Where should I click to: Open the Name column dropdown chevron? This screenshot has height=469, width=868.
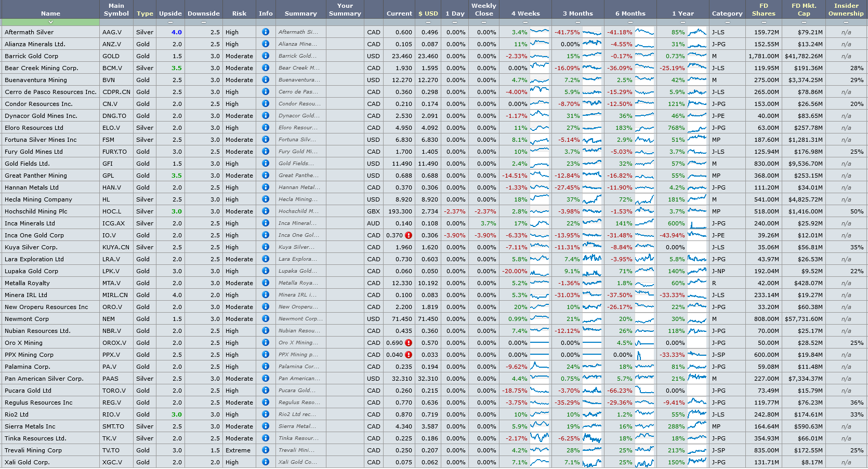point(50,22)
